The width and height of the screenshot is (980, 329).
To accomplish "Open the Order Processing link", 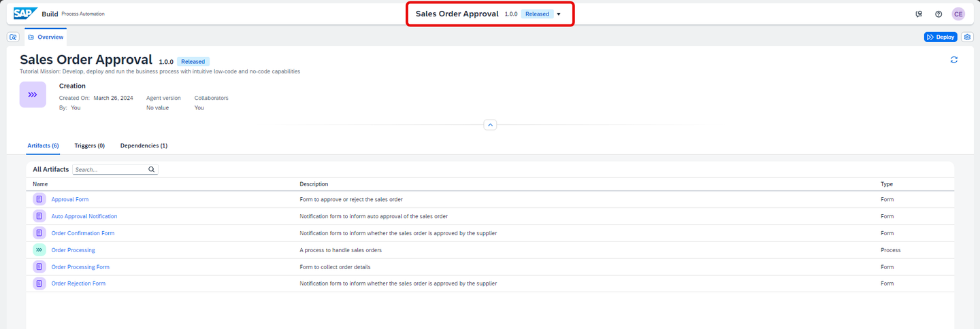I will [73, 250].
